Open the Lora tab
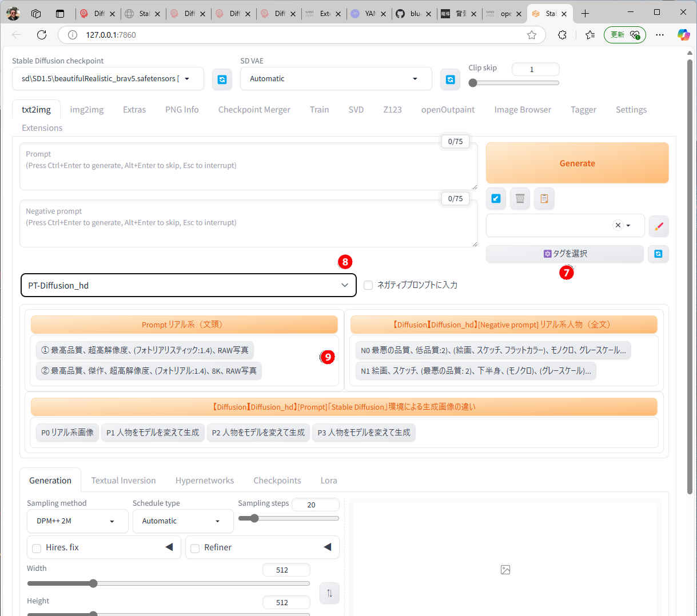The height and width of the screenshot is (616, 697). (x=328, y=481)
